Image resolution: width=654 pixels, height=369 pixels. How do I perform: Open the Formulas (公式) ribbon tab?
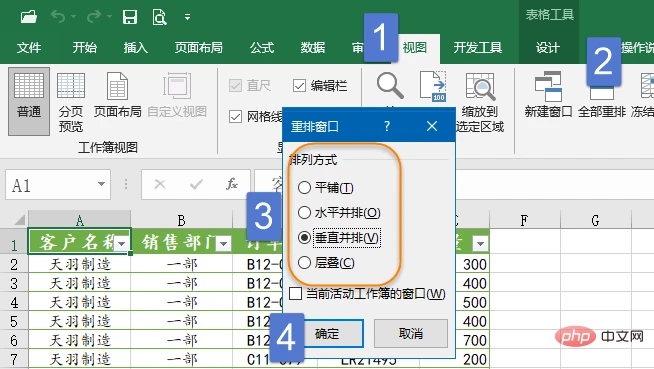[x=262, y=48]
